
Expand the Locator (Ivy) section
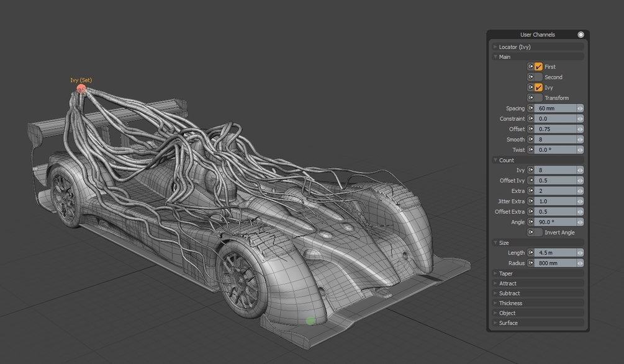(x=538, y=47)
